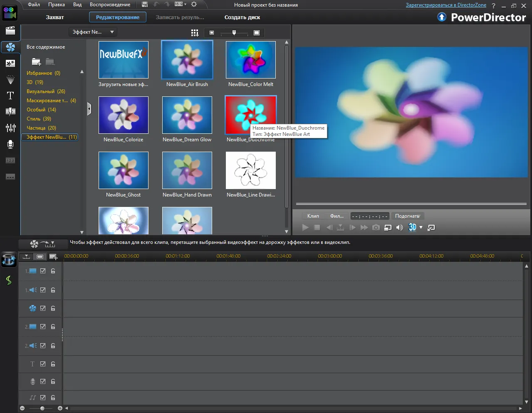The image size is (532, 413).
Task: Take a snapshot with the camera icon
Action: pyautogui.click(x=376, y=227)
